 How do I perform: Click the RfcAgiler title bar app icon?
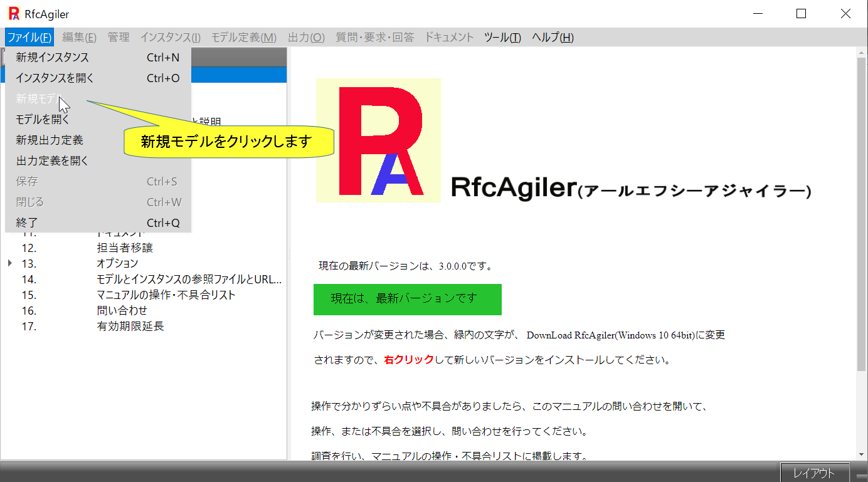(14, 14)
